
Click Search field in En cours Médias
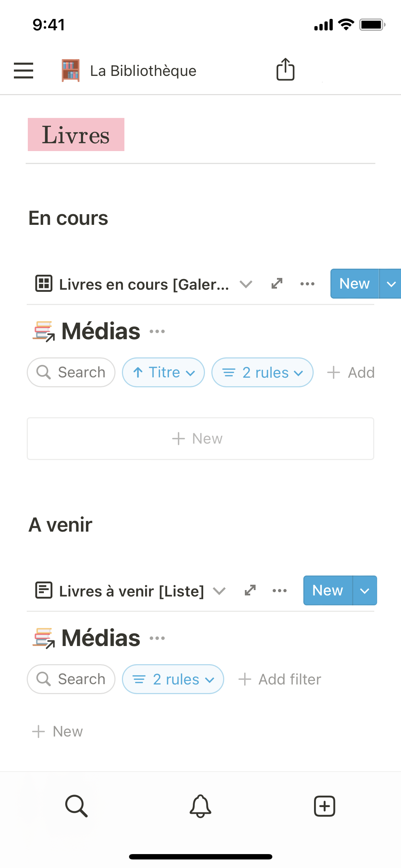click(x=71, y=372)
